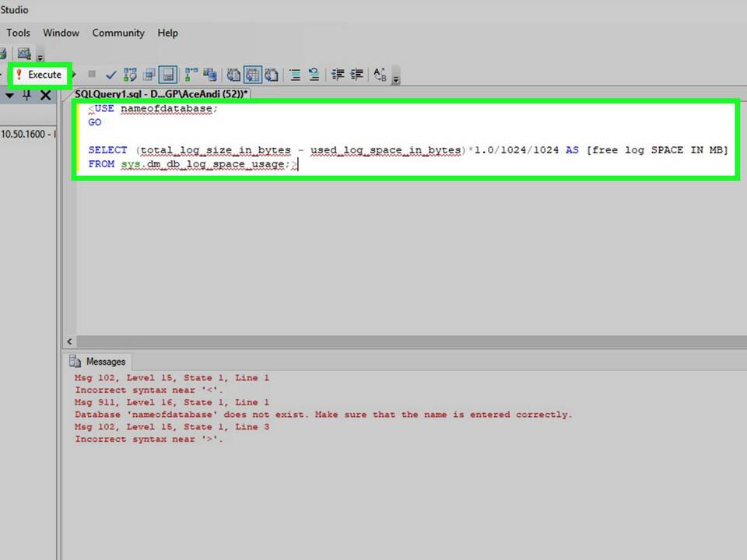Increase indent icon in SQL toolbar

(356, 75)
